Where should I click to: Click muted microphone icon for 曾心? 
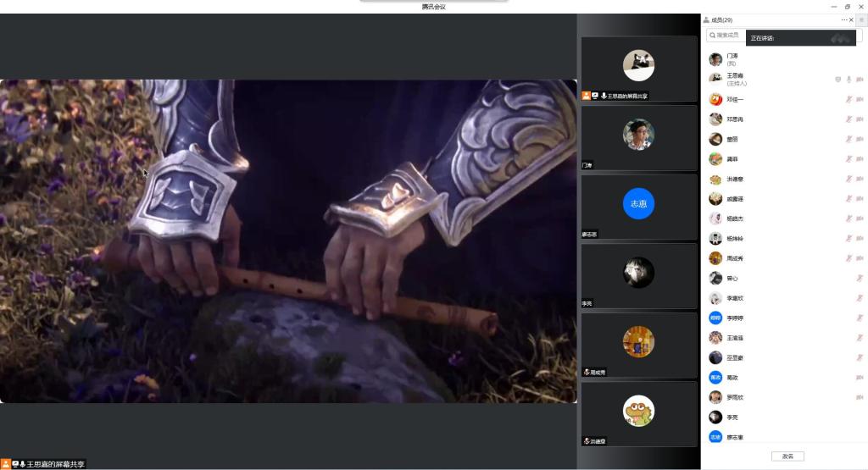click(x=860, y=278)
